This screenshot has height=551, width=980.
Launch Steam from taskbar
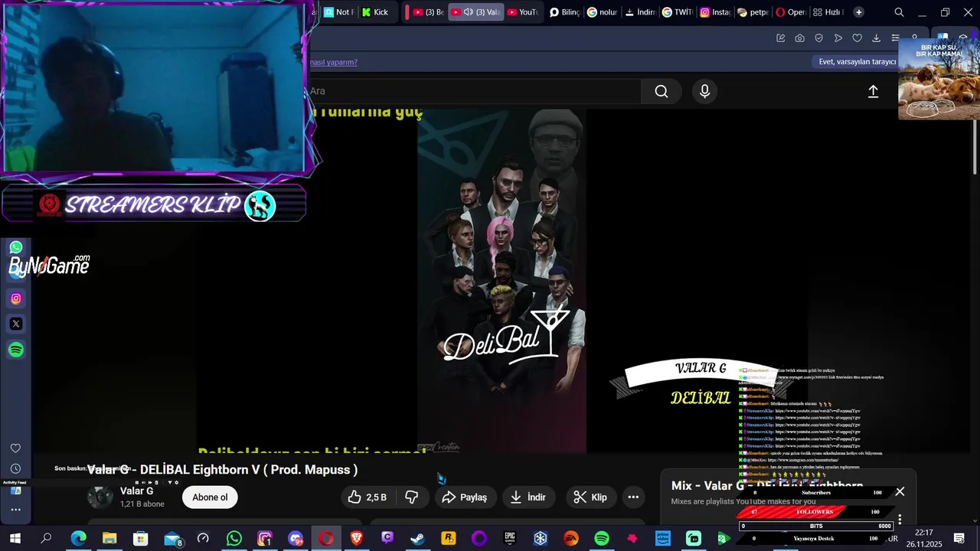pyautogui.click(x=417, y=539)
